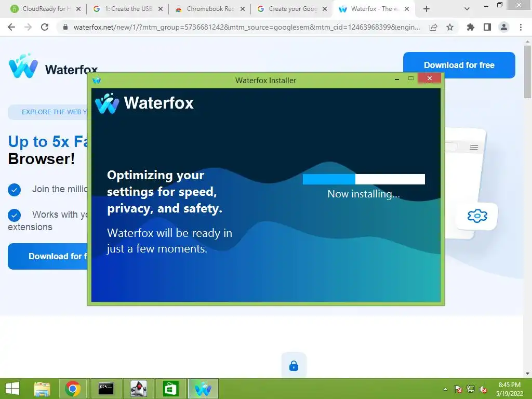Open the taskbar clock showing 8:45 PM
Image resolution: width=532 pixels, height=399 pixels.
509,389
